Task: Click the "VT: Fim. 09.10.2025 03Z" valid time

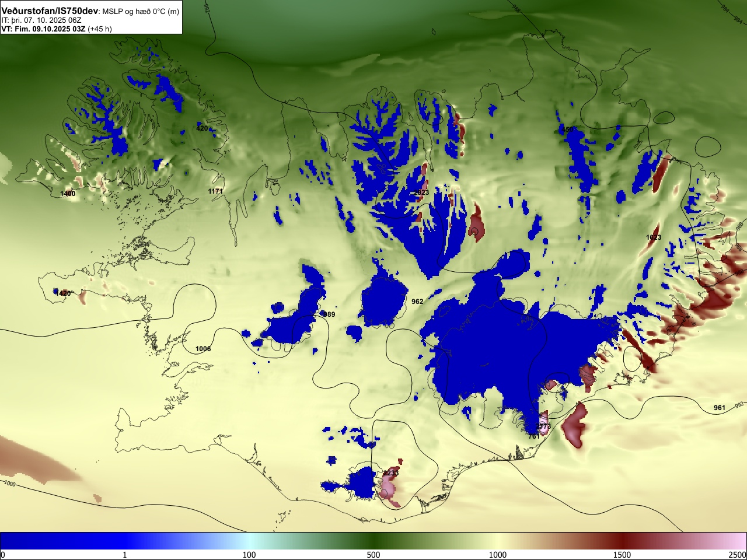Action: tap(43, 29)
